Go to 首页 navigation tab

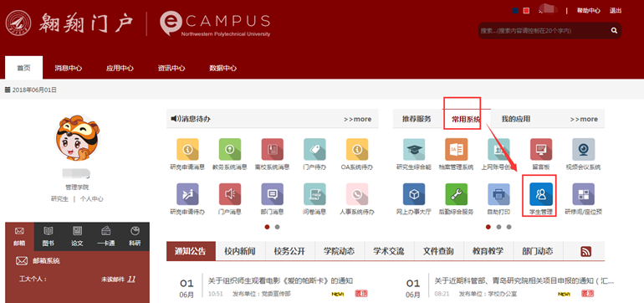(x=23, y=68)
